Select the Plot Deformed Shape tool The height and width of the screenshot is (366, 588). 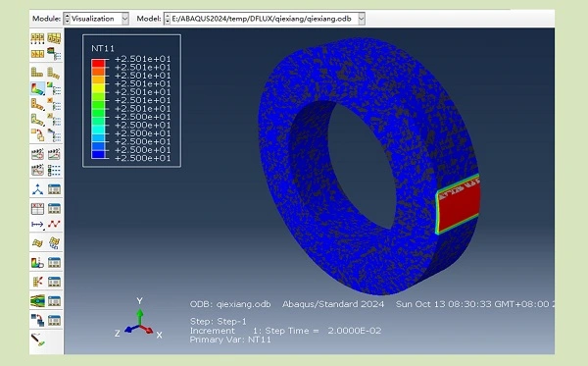tap(54, 73)
